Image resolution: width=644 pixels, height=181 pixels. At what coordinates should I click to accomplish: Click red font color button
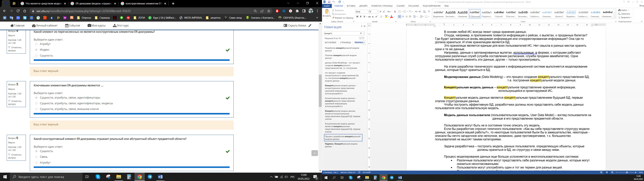pyautogui.click(x=391, y=16)
